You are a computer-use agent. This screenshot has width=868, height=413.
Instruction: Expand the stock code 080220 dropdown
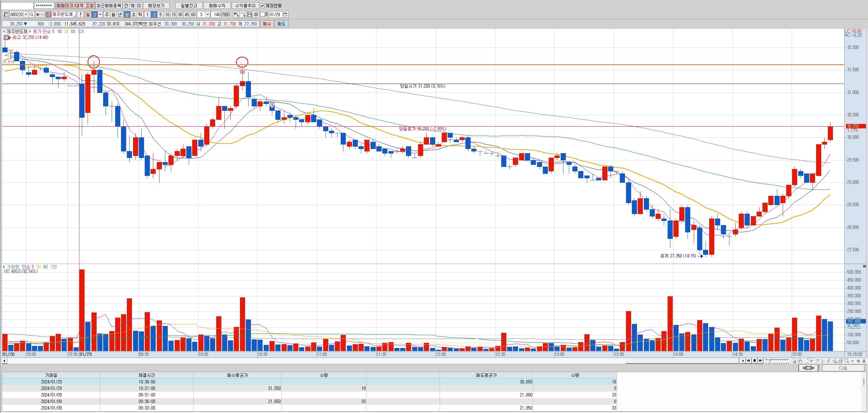pyautogui.click(x=26, y=14)
